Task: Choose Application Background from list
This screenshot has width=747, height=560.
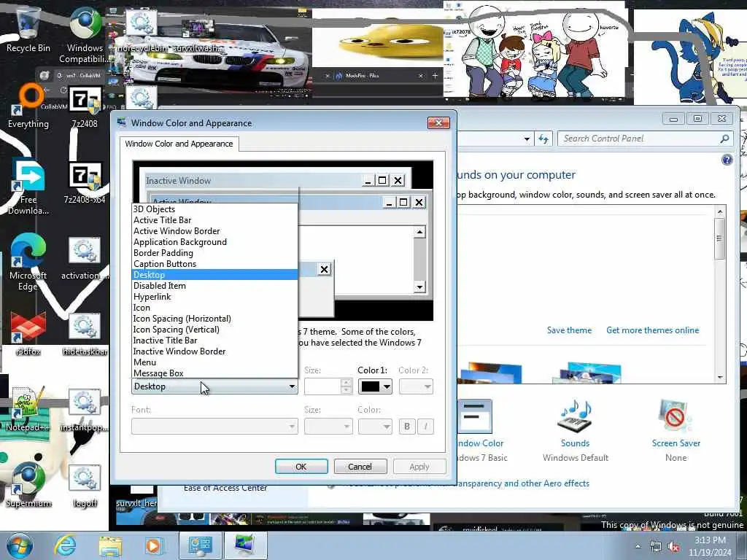Action: coord(214,242)
